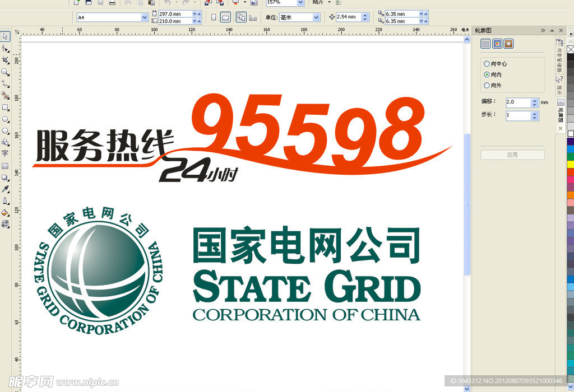Viewport: 574px width, 392px height.
Task: Click the contour steps icon in docker
Action: click(485, 44)
